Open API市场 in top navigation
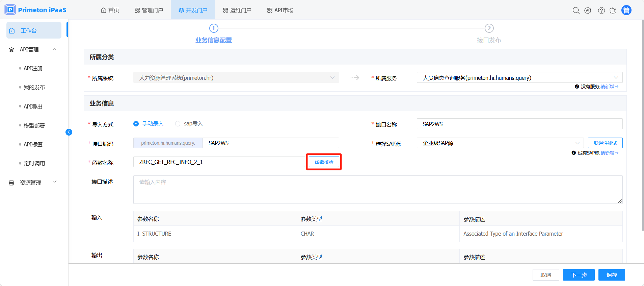This screenshot has height=286, width=644. (280, 10)
